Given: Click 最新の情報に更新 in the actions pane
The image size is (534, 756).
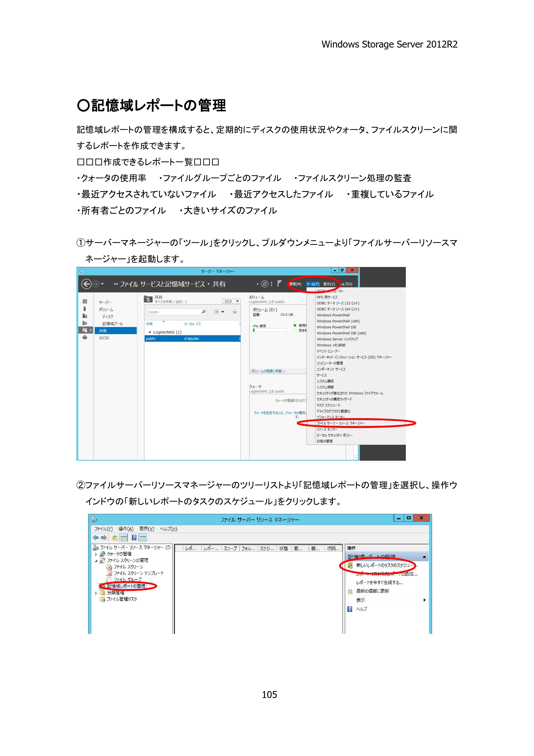Looking at the screenshot, I should [373, 591].
